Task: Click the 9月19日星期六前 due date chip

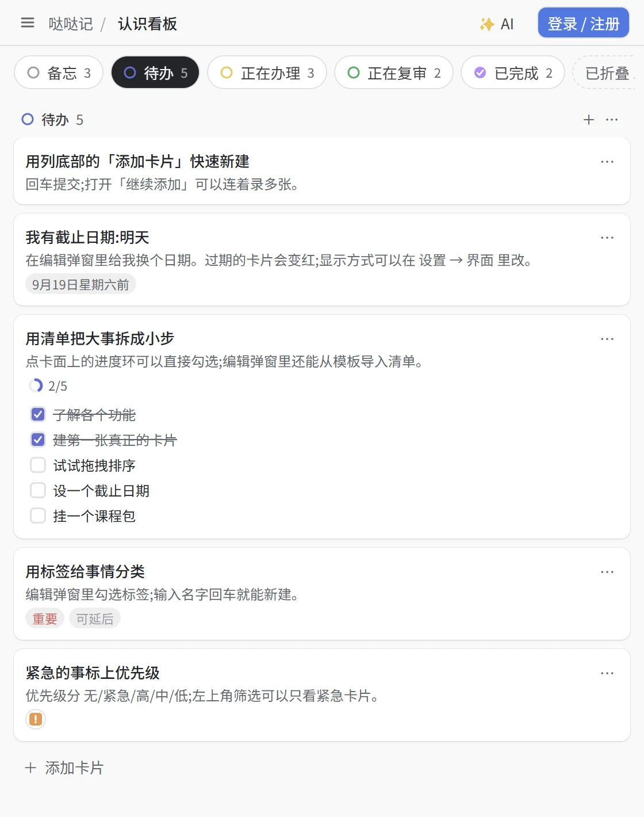Action: (80, 284)
